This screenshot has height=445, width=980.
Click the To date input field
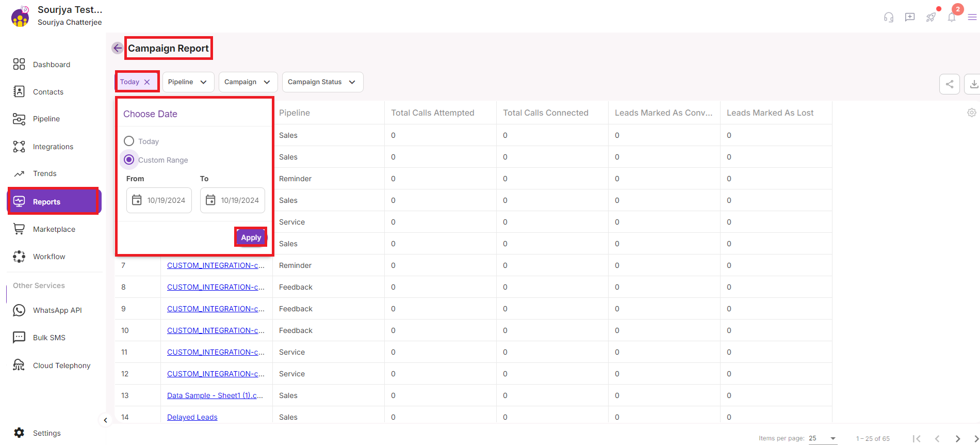[233, 200]
